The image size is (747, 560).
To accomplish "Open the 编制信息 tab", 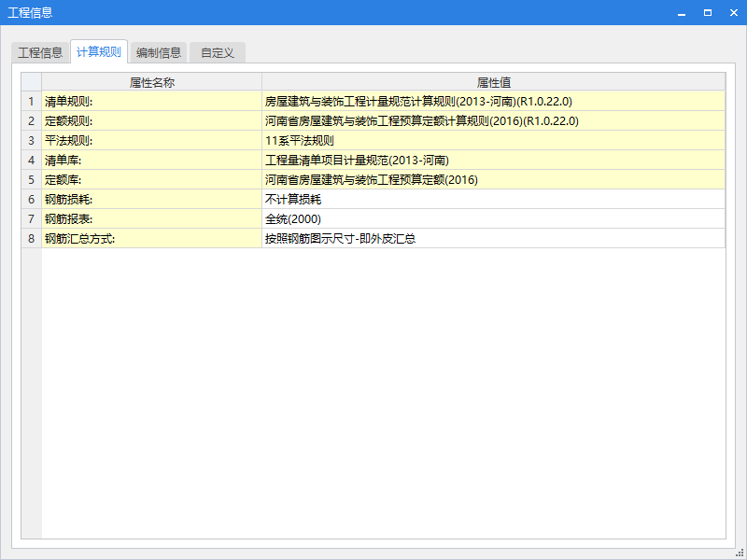I will point(159,52).
